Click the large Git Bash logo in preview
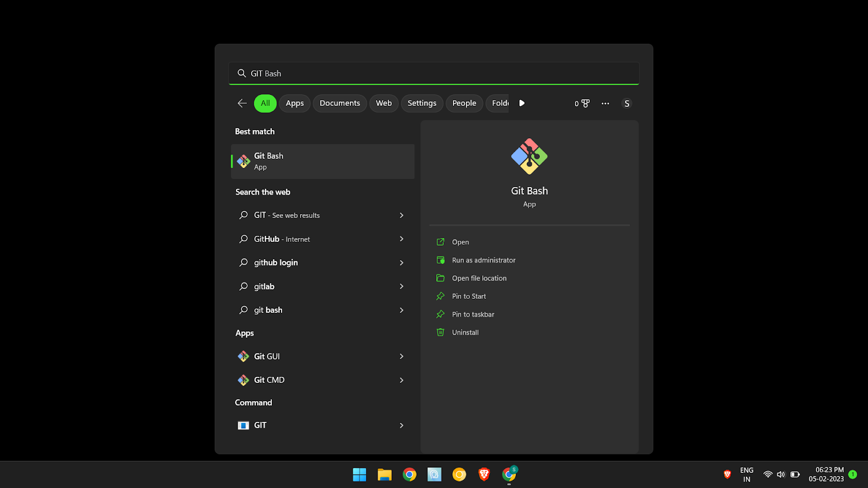This screenshot has height=488, width=868. [529, 157]
